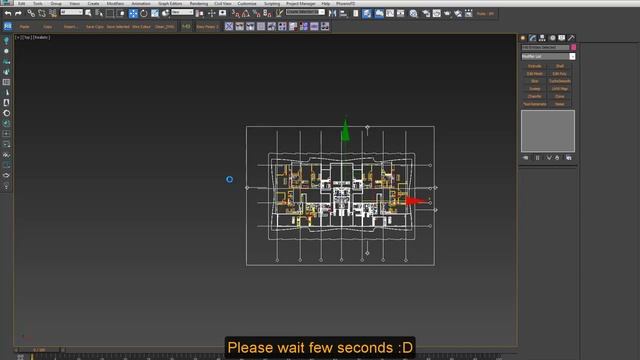Open the reference coordinate system dropdown
640x360 pixels.
point(182,12)
